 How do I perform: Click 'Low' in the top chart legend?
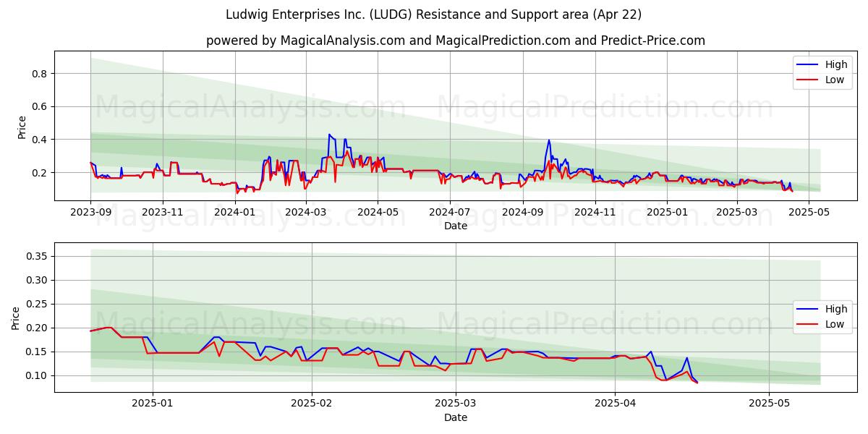click(835, 80)
